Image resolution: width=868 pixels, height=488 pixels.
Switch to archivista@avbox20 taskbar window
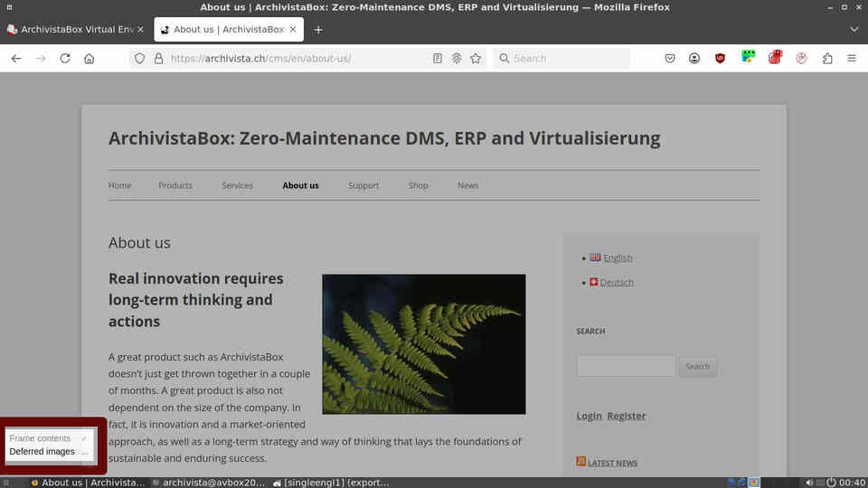coord(209,483)
